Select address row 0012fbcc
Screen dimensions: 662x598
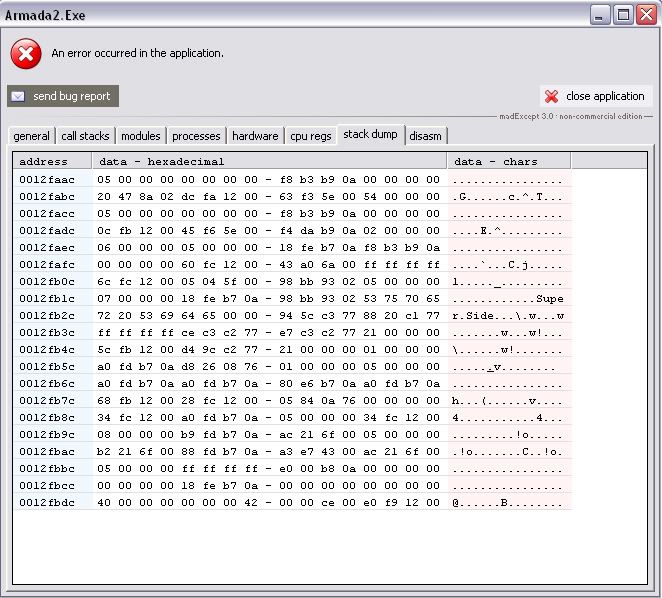[x=293, y=486]
